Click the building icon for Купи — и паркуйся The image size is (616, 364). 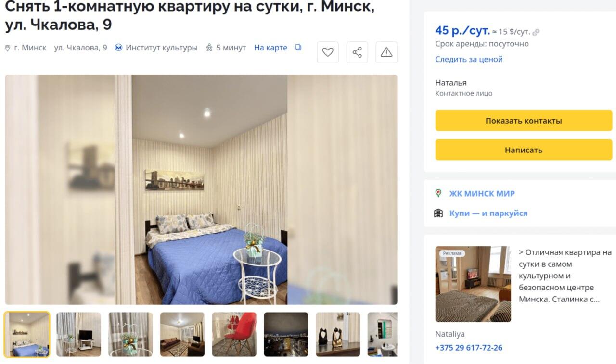pos(438,213)
